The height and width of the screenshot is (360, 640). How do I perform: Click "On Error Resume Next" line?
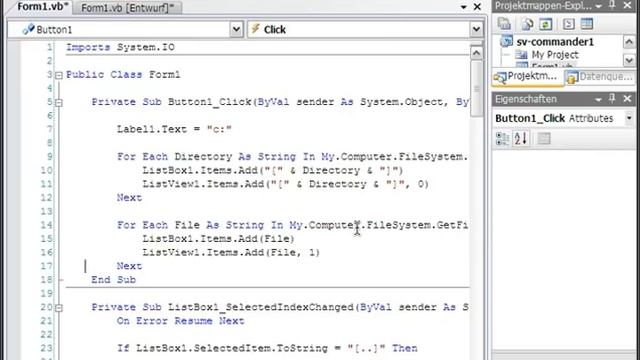click(180, 321)
